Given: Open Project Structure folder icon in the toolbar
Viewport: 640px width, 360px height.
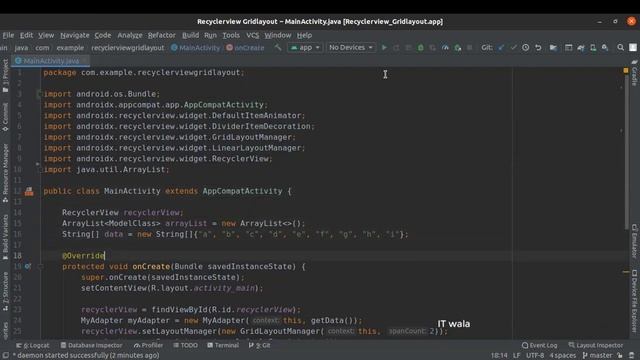Looking at the screenshot, I should tap(553, 48).
